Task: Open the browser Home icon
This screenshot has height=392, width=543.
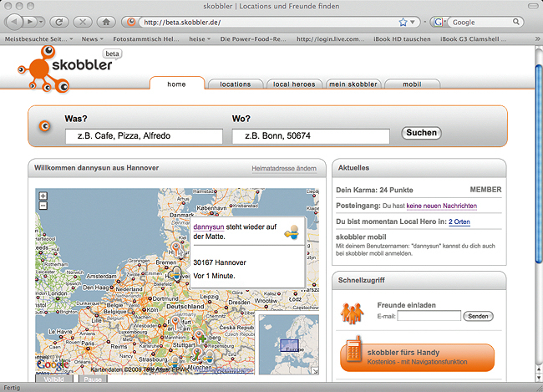Action: (106, 23)
